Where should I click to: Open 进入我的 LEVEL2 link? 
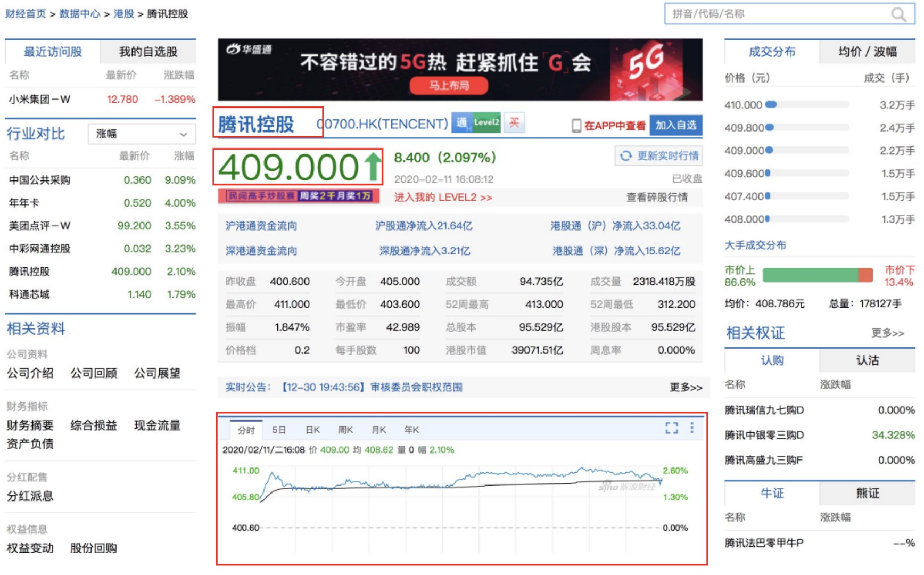click(443, 198)
